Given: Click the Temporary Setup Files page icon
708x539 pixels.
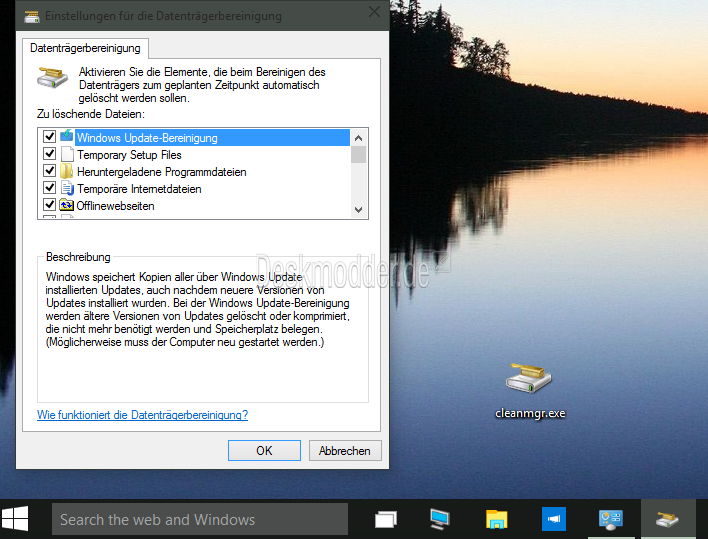Looking at the screenshot, I should point(67,154).
